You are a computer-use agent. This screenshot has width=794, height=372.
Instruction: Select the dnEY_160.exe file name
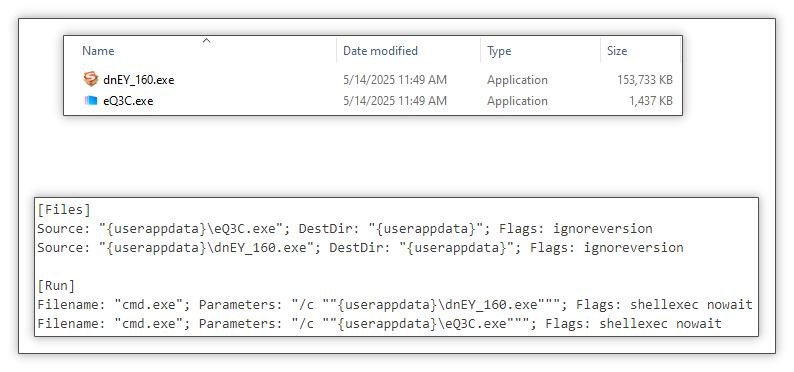(139, 80)
